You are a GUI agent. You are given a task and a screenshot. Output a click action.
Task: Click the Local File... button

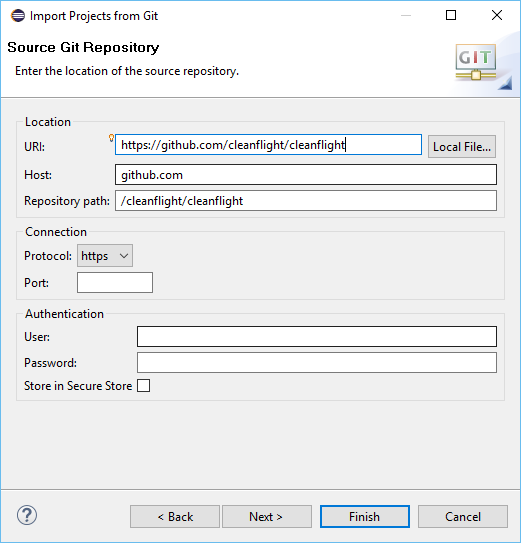(x=462, y=146)
